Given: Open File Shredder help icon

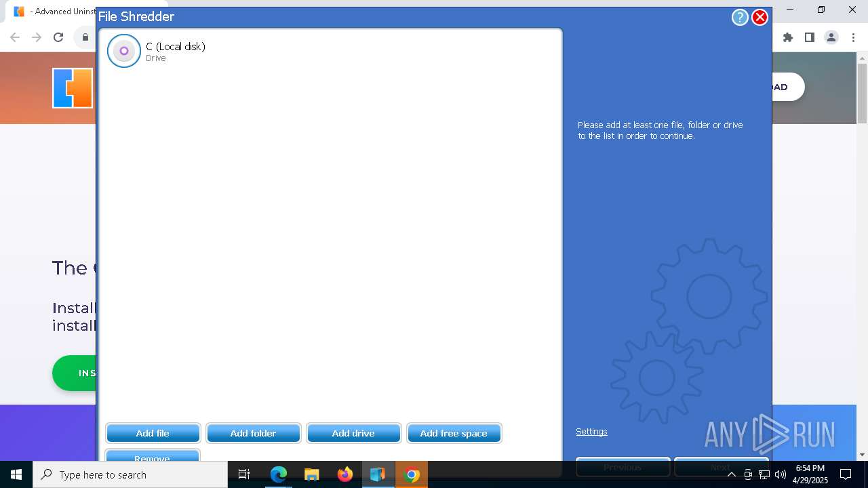Looking at the screenshot, I should tap(740, 18).
